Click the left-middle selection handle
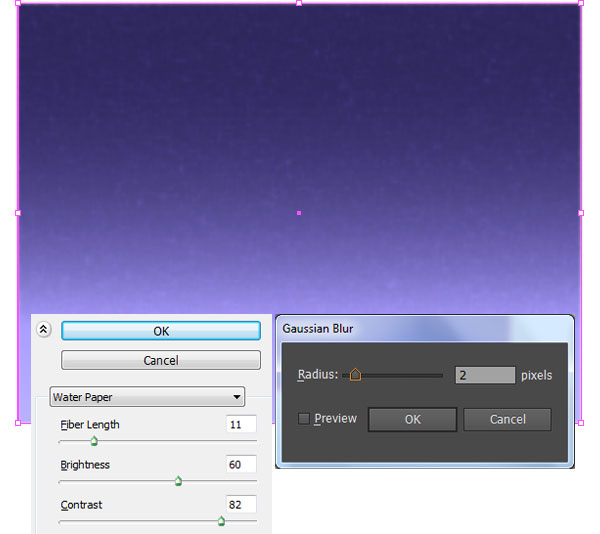The width and height of the screenshot is (600, 534). click(18, 213)
